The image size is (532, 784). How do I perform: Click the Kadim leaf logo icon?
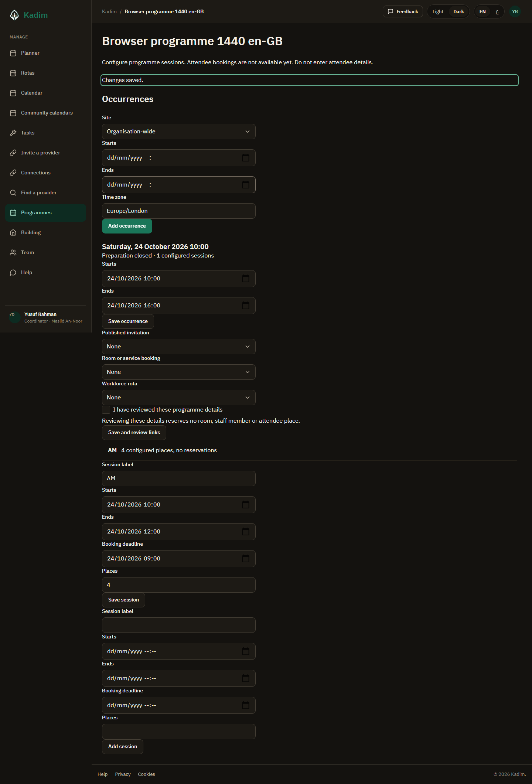click(14, 15)
